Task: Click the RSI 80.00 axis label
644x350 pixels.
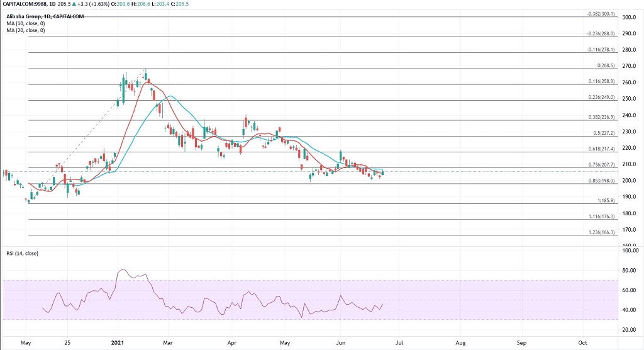Action: pos(630,271)
